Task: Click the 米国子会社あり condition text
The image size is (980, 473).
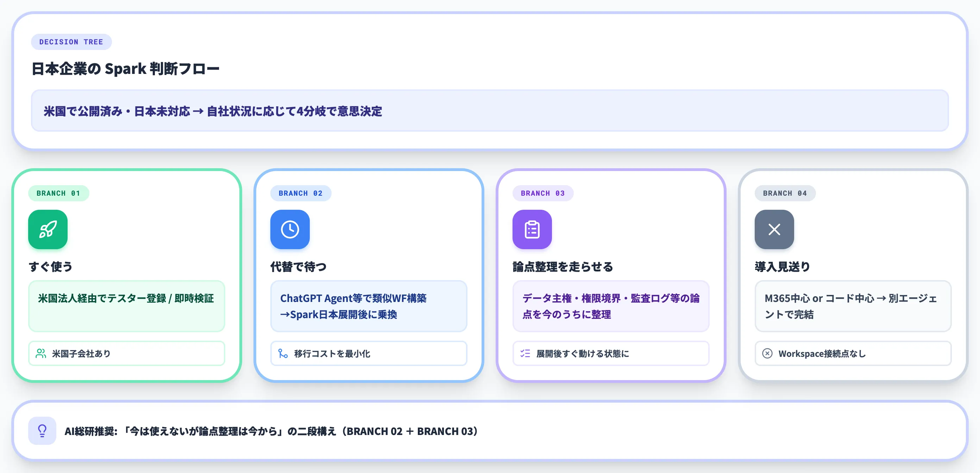Action: (81, 354)
